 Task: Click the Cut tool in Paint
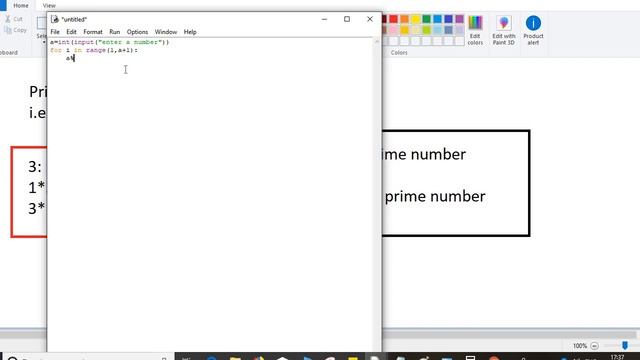pyautogui.click(x=14, y=19)
